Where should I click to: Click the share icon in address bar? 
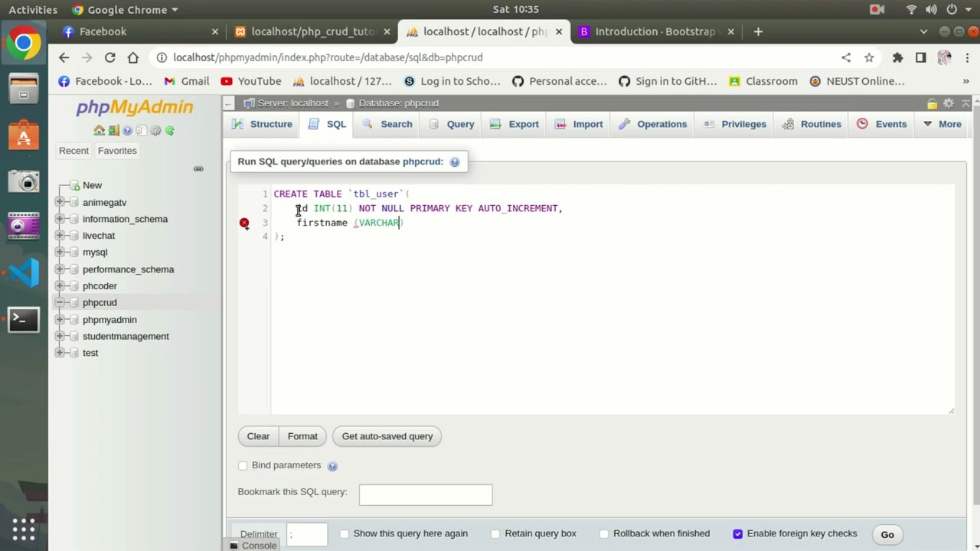[846, 57]
